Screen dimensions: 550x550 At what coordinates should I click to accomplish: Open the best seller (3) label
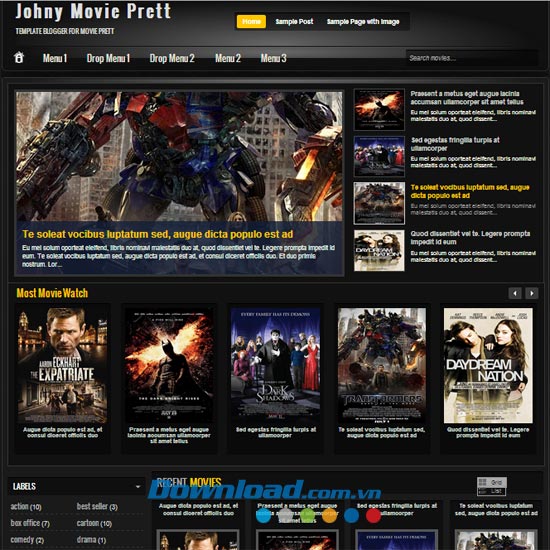click(97, 507)
